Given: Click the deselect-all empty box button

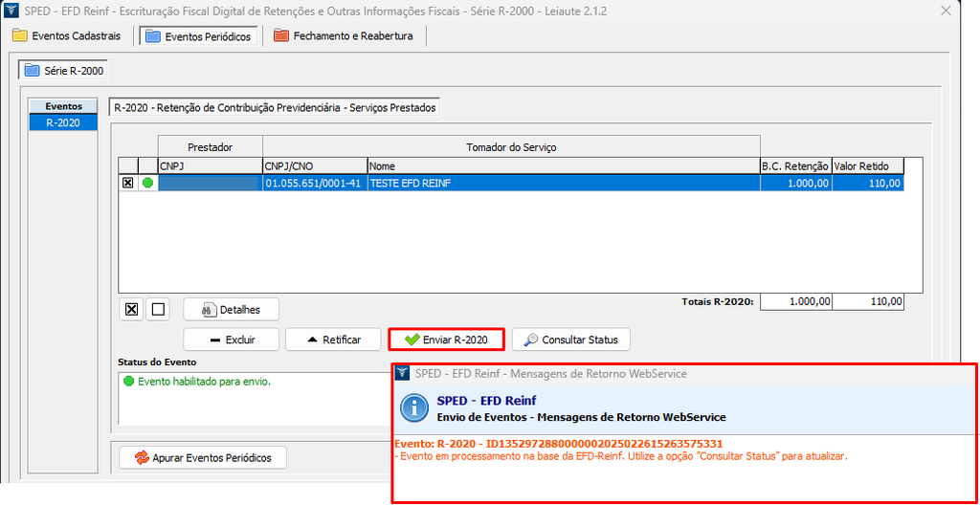Looking at the screenshot, I should point(158,309).
